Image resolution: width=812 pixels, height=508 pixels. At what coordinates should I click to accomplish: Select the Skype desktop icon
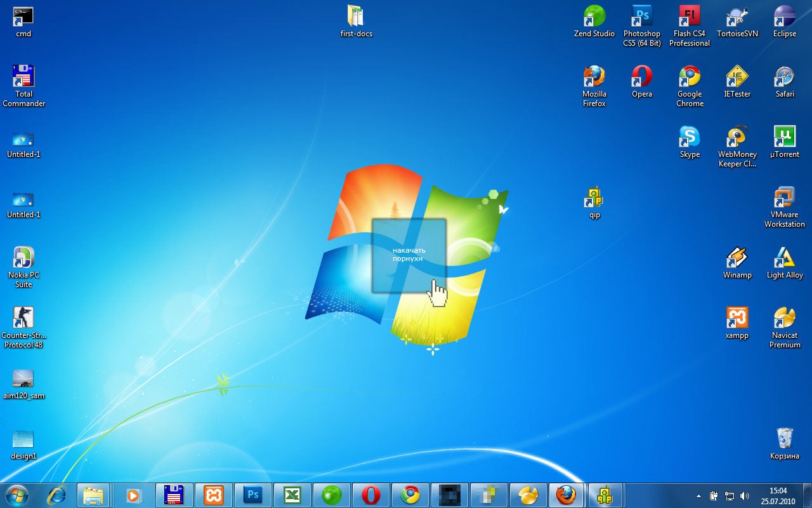[690, 142]
